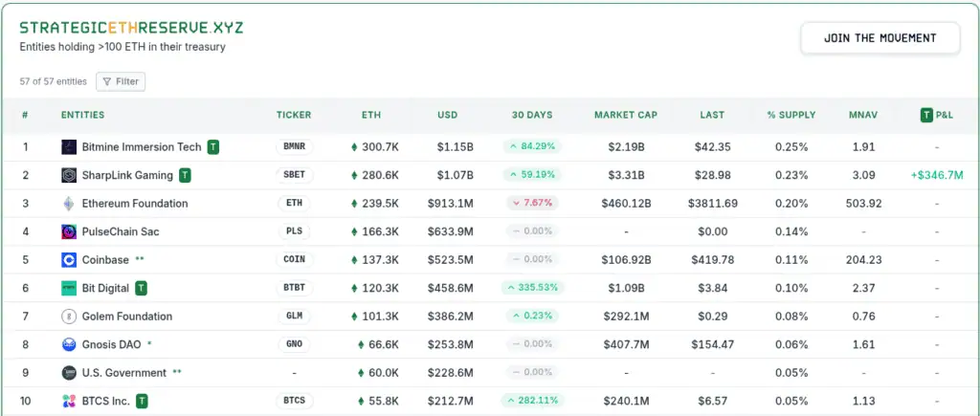Sort by the TICKER column header
The width and height of the screenshot is (980, 416).
tap(294, 115)
